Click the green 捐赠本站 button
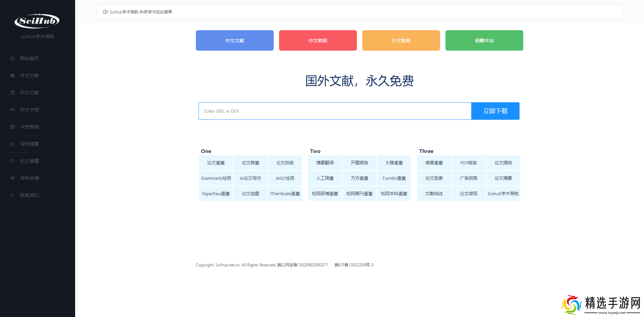Screen dimensions: 644x317 [484, 41]
